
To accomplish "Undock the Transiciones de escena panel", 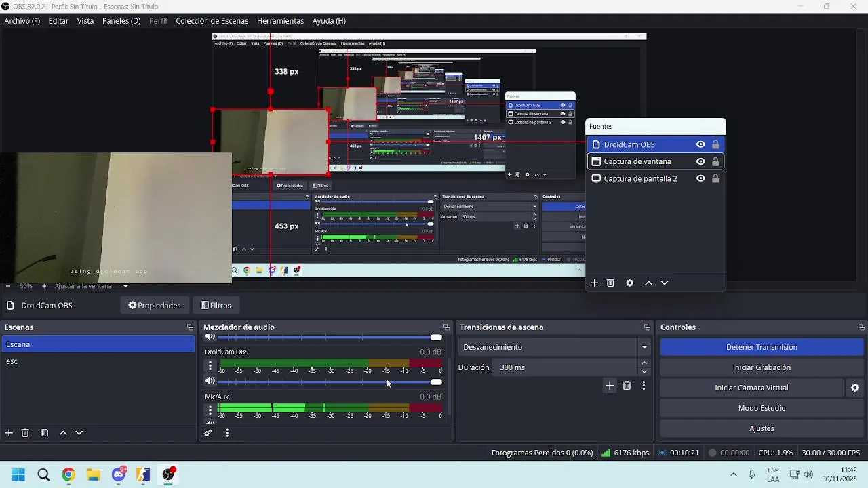I will click(647, 327).
